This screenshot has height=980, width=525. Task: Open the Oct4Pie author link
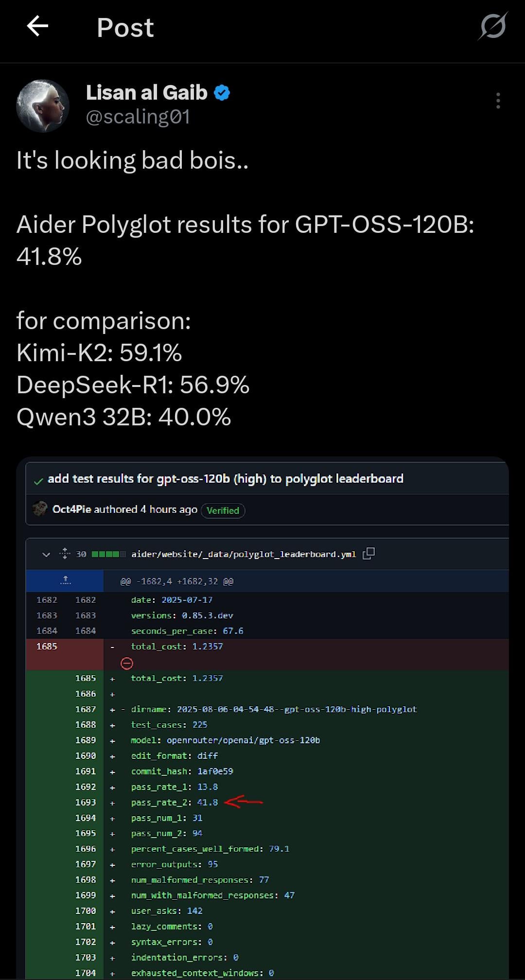(x=71, y=509)
